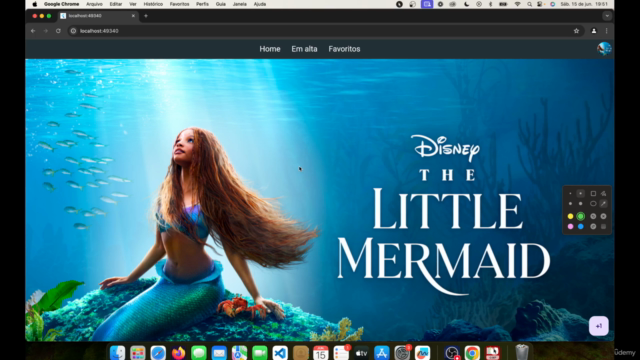
Task: Open FaceTime from the Dock
Action: (x=260, y=353)
